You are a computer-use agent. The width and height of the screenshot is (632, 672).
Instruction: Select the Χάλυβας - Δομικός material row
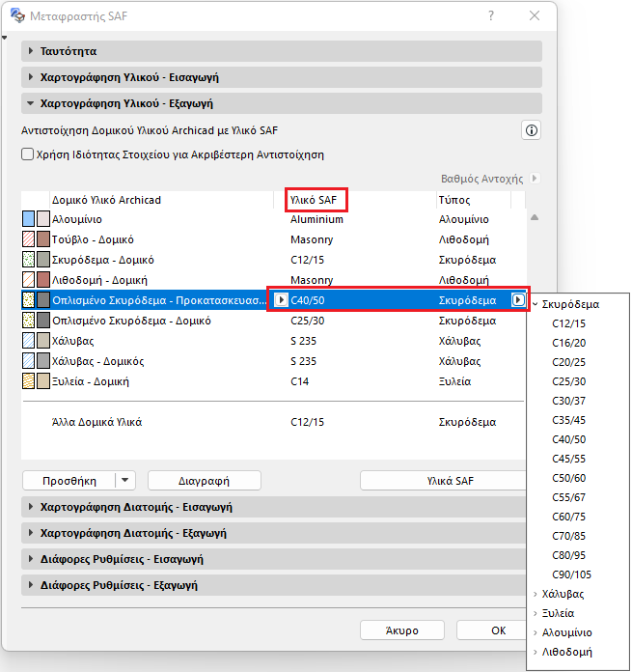click(x=273, y=361)
